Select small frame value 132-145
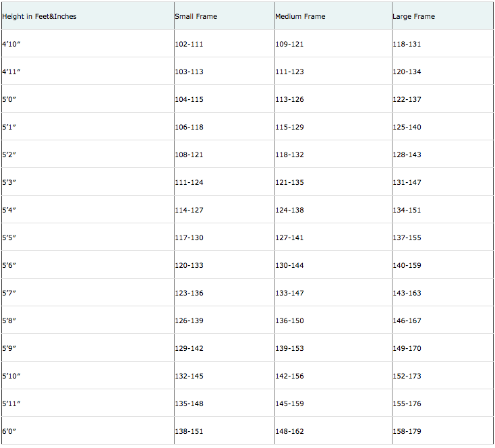 coord(189,376)
